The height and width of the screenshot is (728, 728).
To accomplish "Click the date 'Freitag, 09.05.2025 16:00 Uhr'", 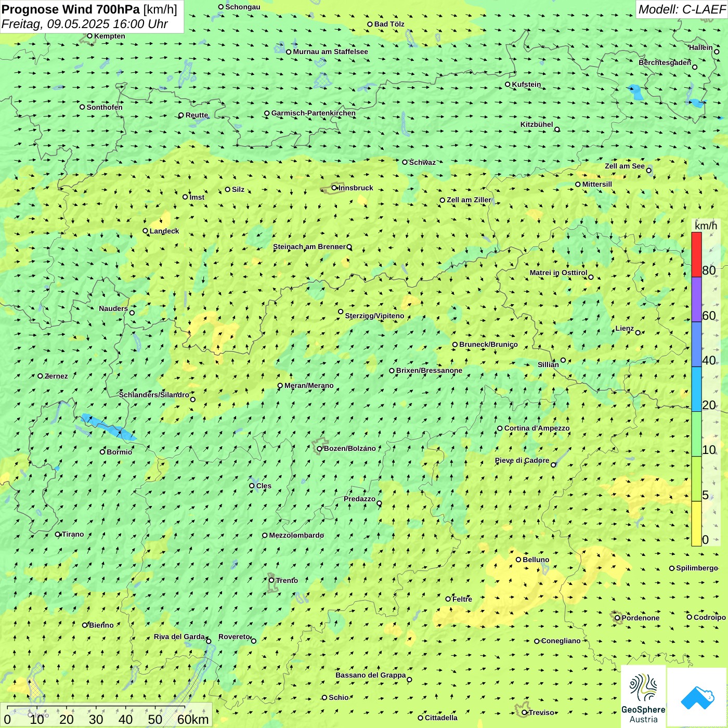I will click(x=85, y=24).
